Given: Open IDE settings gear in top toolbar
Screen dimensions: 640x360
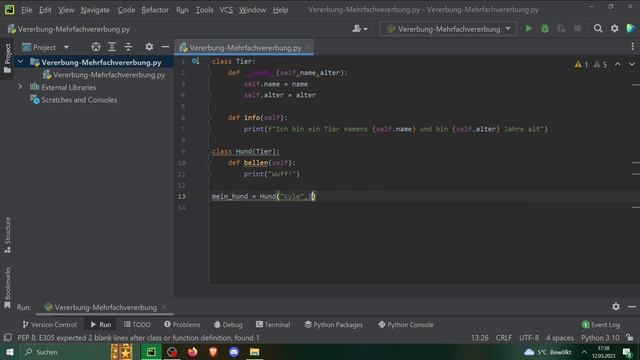Looking at the screenshot, I should (x=614, y=29).
